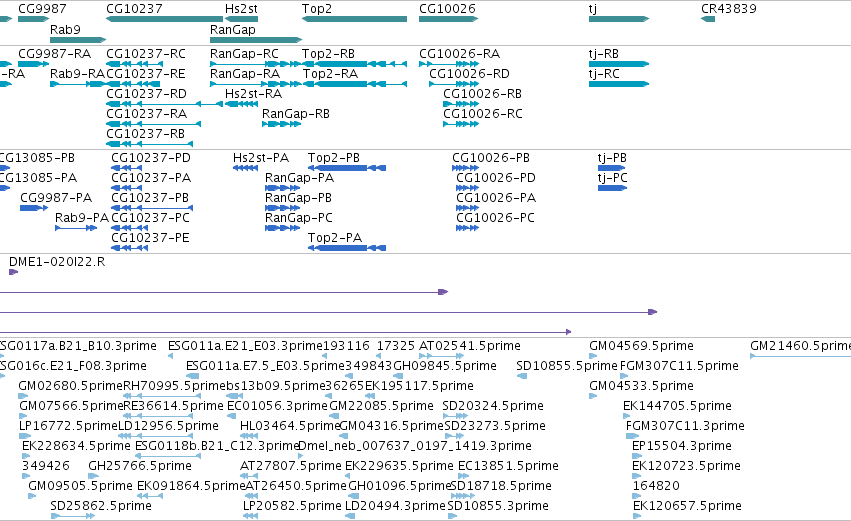
Task: Click the RanGap-RB transcript label
Action: point(296,114)
